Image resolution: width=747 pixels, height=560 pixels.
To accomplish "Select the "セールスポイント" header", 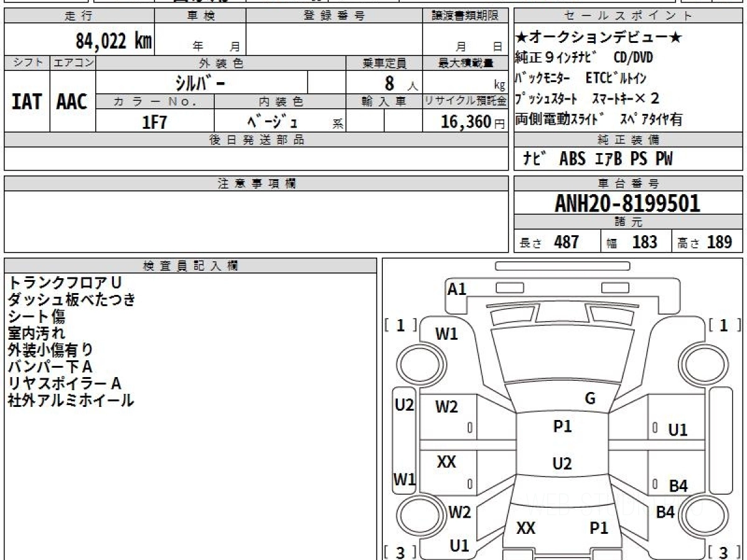I will click(628, 16).
